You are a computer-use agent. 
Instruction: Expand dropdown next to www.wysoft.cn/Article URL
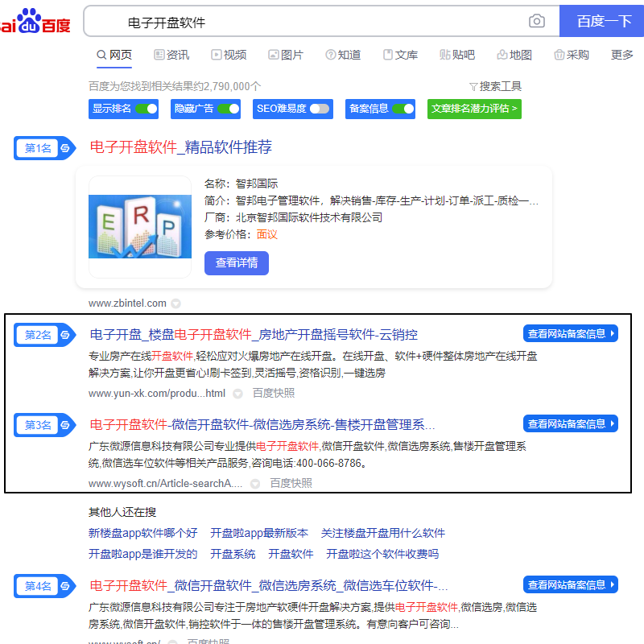click(x=255, y=484)
